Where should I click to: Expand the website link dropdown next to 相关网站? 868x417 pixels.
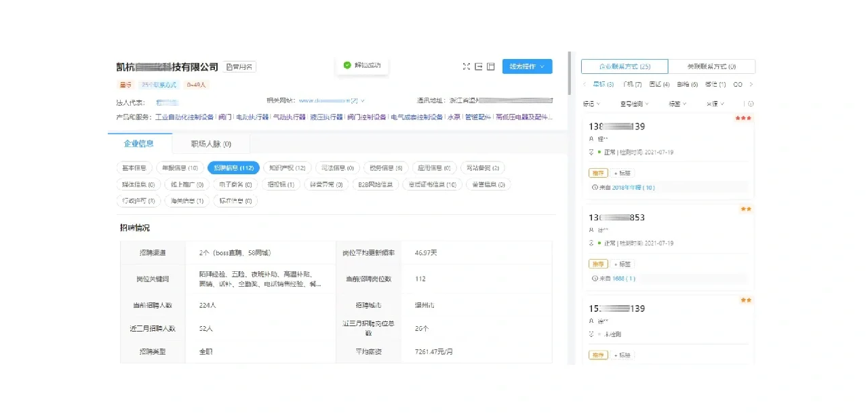coord(368,100)
